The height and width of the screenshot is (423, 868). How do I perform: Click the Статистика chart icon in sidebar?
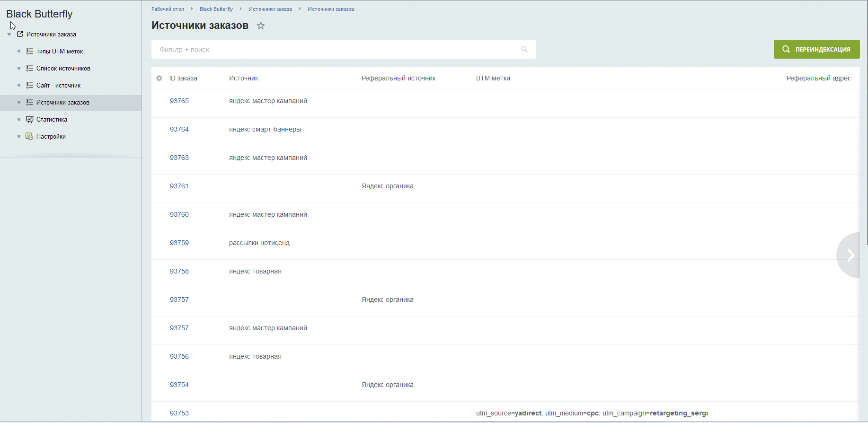[30, 119]
